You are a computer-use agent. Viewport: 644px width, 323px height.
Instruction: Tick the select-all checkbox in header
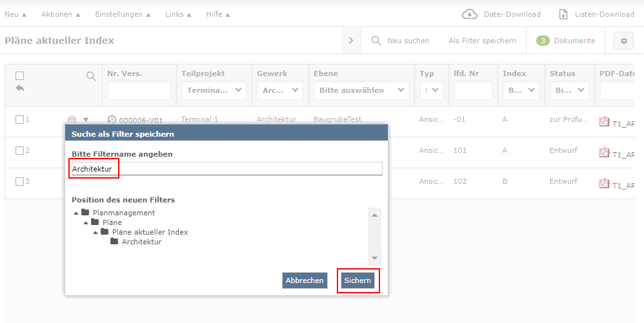point(19,75)
